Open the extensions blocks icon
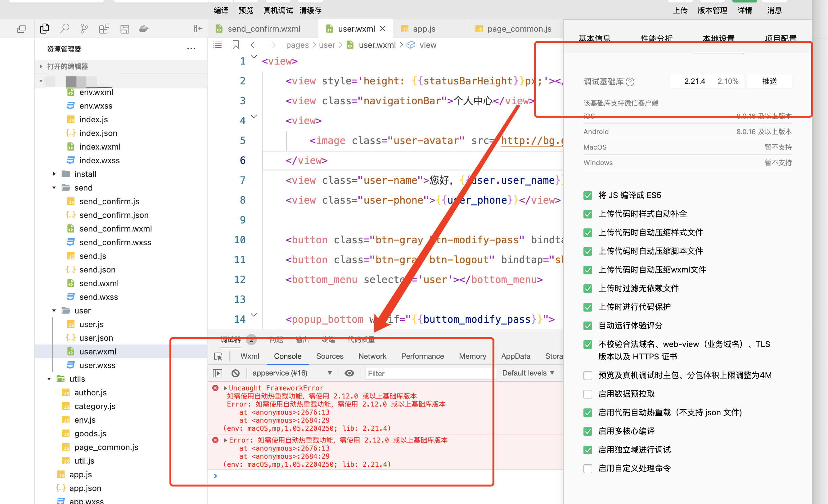 (104, 29)
